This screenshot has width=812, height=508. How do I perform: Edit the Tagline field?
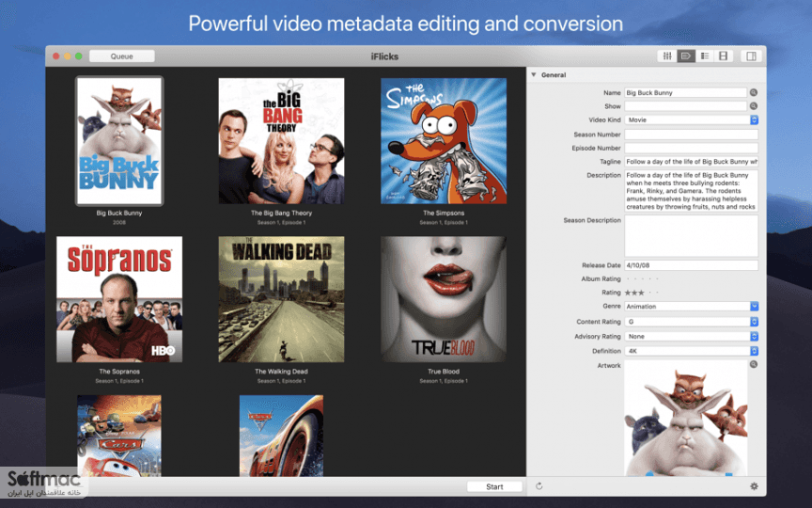692,161
